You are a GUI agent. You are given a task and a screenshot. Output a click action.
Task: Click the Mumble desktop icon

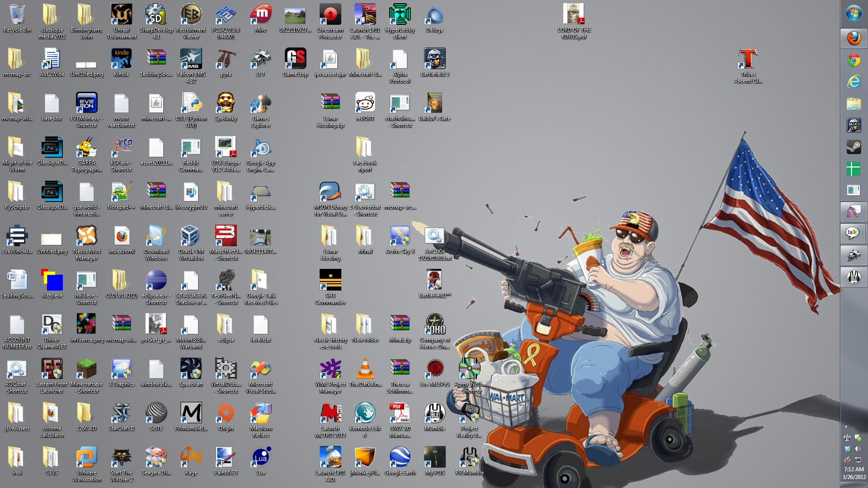434,418
